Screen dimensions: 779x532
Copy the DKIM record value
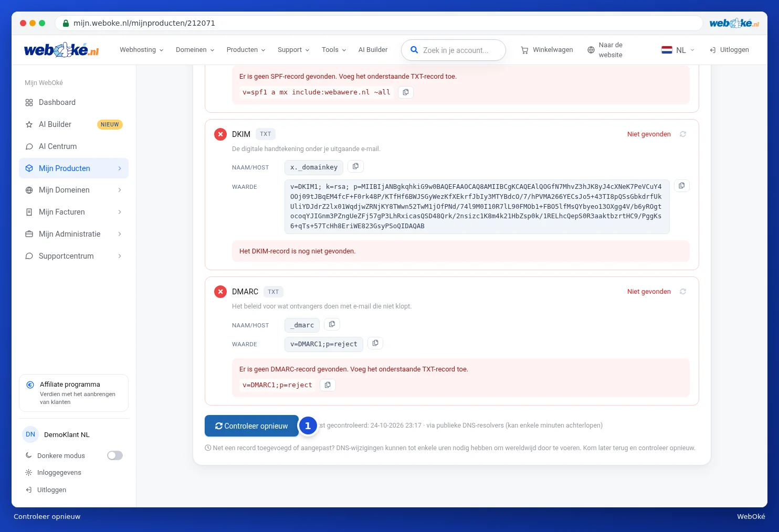[x=681, y=186]
